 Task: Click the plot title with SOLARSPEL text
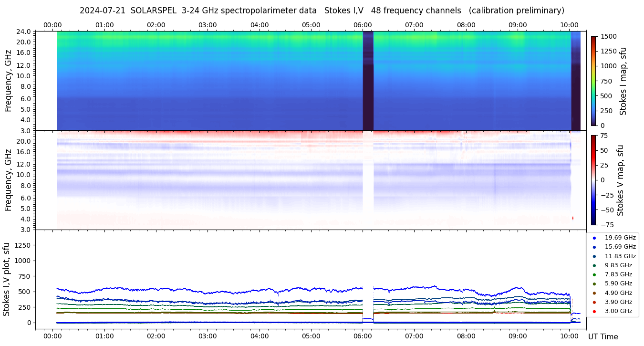click(322, 10)
